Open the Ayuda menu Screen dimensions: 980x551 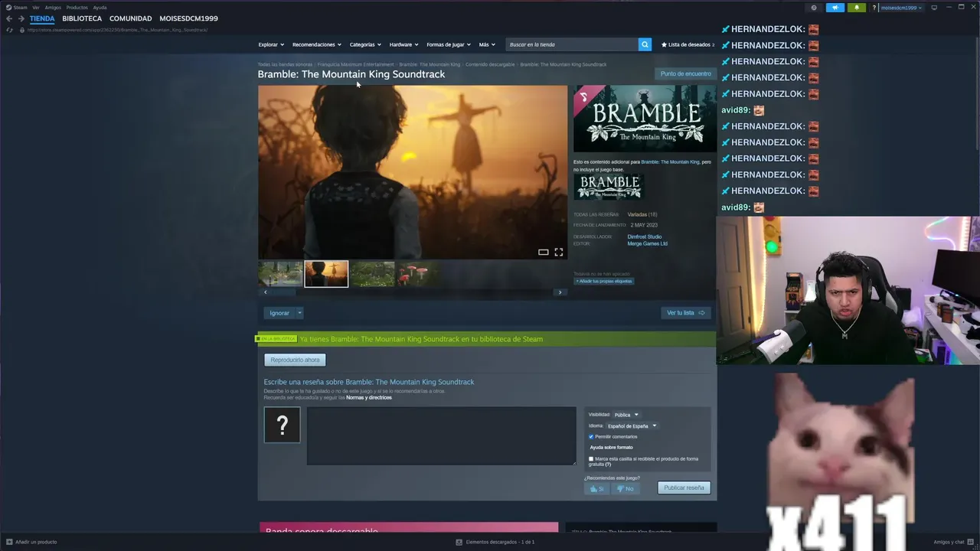pos(100,8)
